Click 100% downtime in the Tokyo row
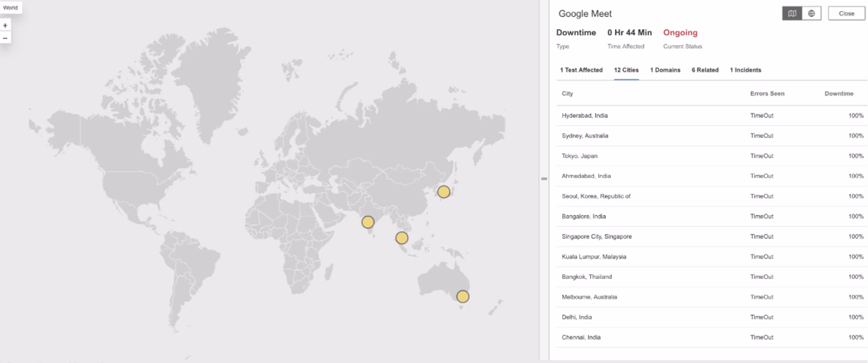This screenshot has height=363, width=868. 856,156
